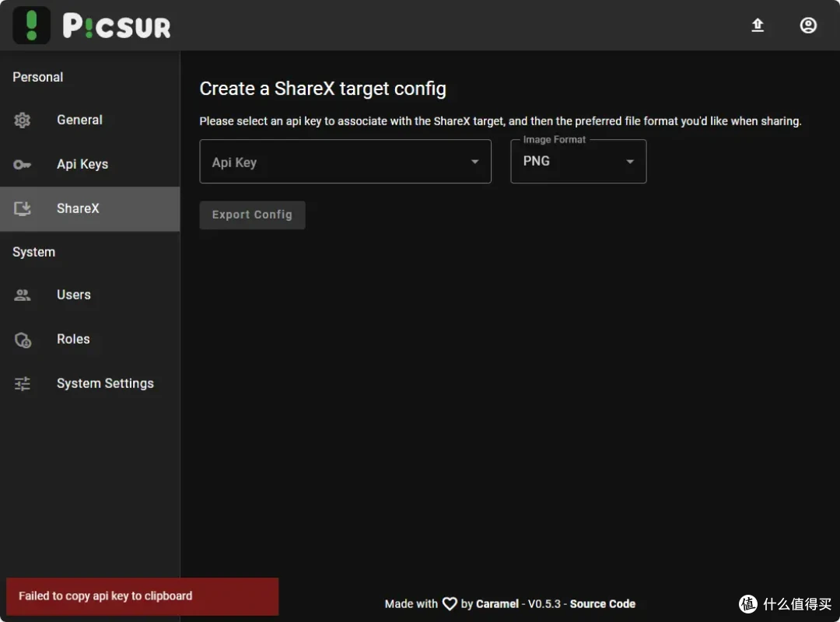This screenshot has height=622, width=840.
Task: Click the Picsur wordmark in the header
Action: pyautogui.click(x=116, y=26)
